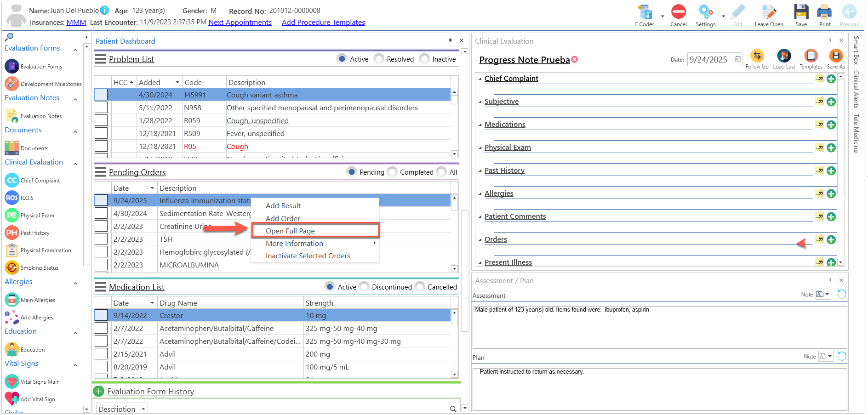The height and width of the screenshot is (415, 868).
Task: Open Physical Examination clipboard icon
Action: [x=12, y=250]
